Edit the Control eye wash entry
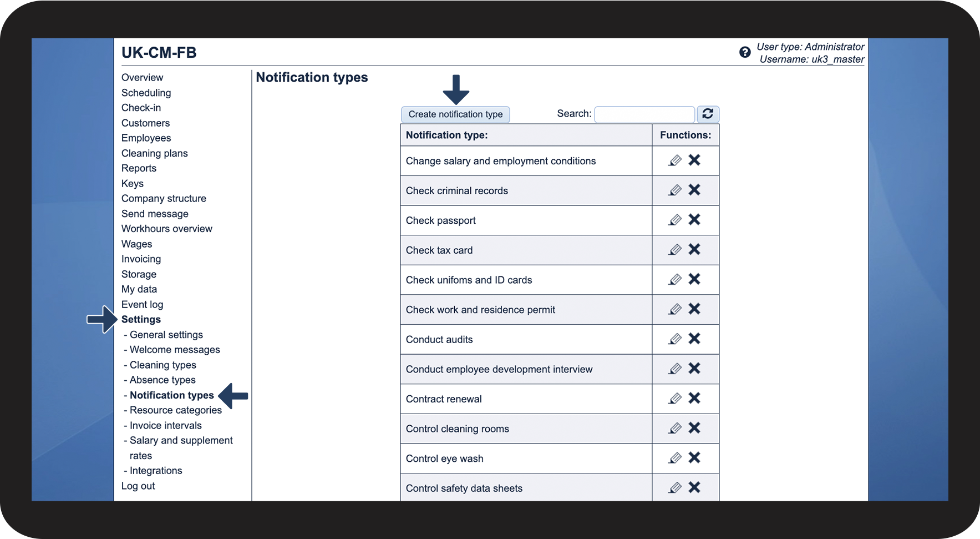Screen dimensions: 980x539 (675, 457)
